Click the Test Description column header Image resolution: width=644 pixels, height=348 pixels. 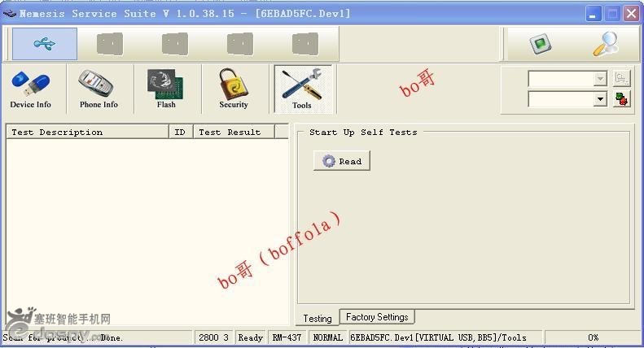87,133
